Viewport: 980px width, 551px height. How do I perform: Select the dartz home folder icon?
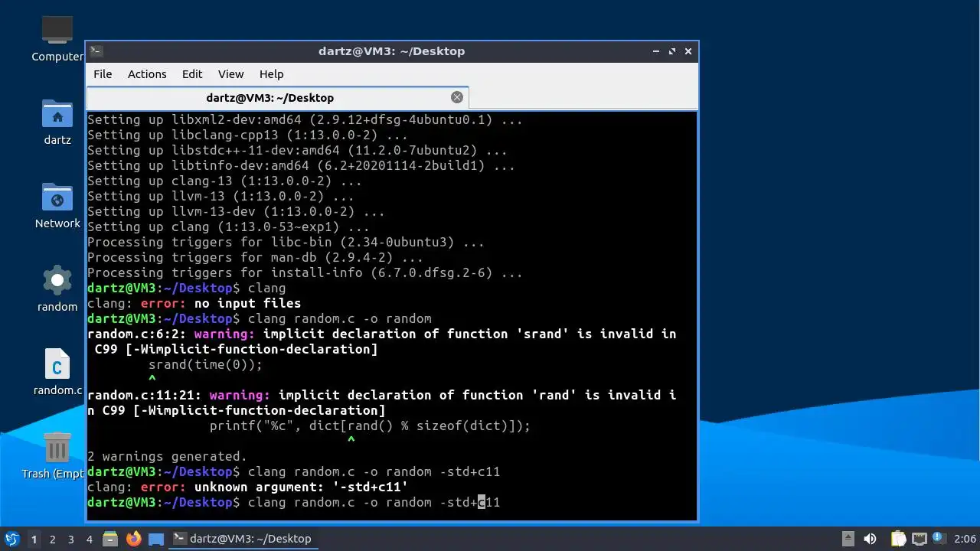click(x=57, y=122)
